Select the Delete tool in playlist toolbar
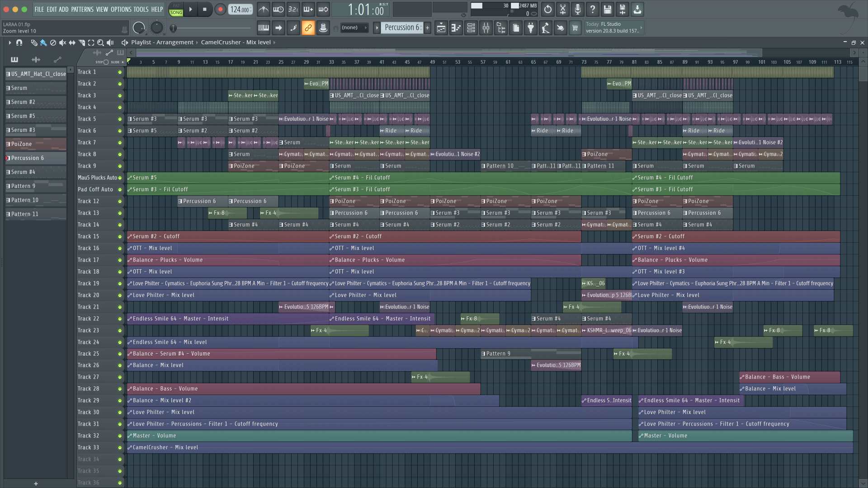This screenshot has height=488, width=868. (x=53, y=42)
